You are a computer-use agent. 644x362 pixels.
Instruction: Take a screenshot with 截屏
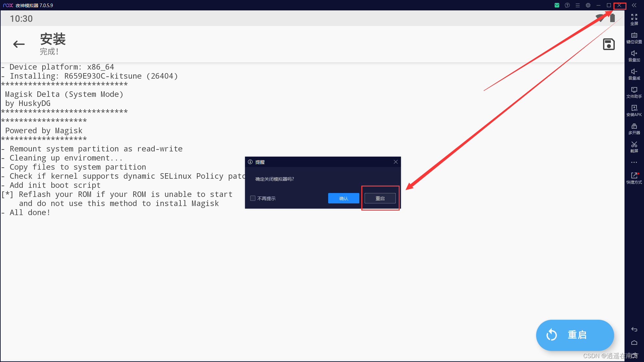634,147
